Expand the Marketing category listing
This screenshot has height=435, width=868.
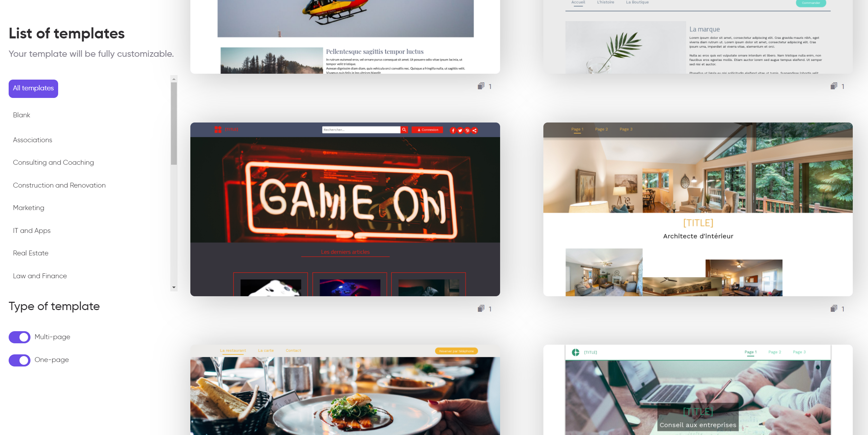28,208
